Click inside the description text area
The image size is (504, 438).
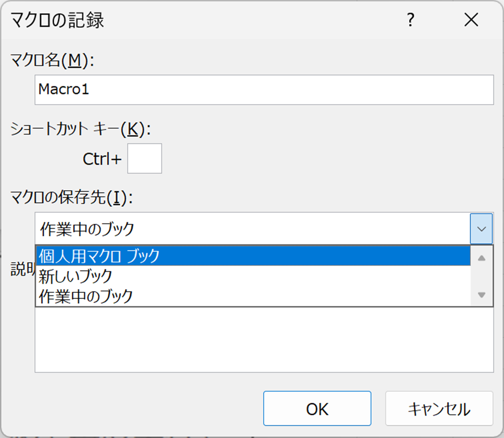pyautogui.click(x=264, y=339)
